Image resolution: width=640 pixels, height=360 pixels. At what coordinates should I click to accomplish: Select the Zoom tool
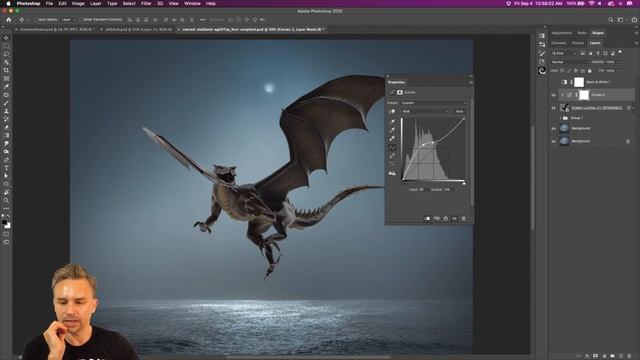(6, 200)
